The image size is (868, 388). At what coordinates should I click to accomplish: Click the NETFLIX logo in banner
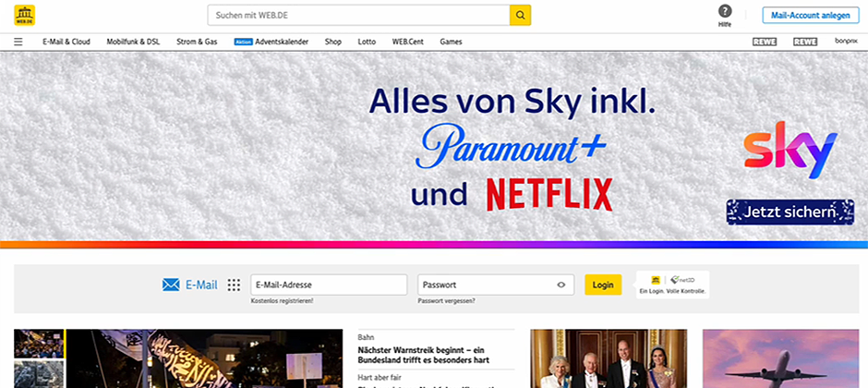(549, 195)
